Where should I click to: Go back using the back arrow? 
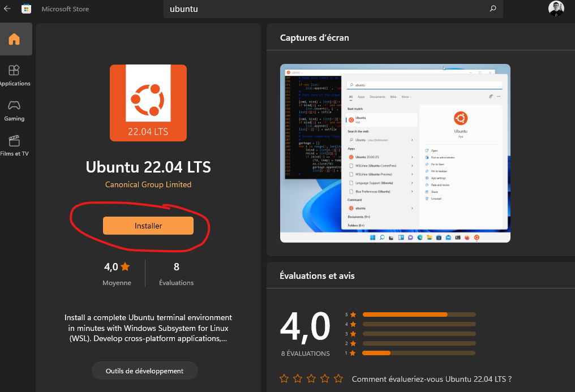point(7,8)
